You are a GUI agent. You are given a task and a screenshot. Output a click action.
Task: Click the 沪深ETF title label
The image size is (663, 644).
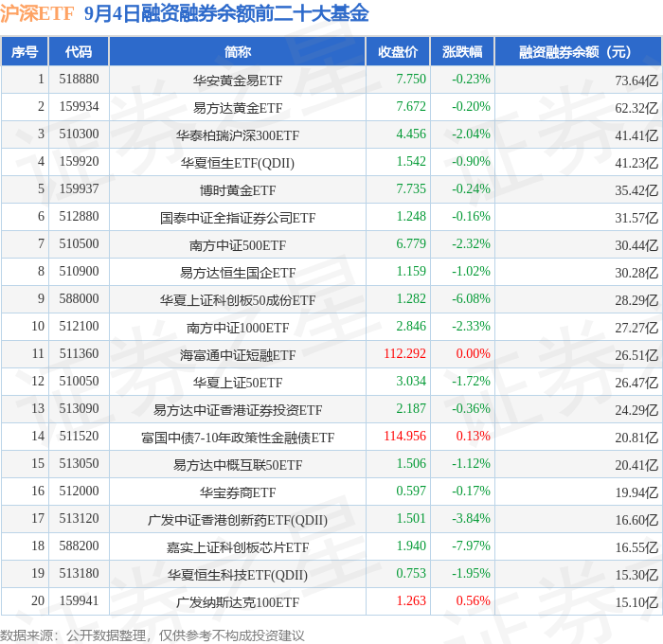38,14
